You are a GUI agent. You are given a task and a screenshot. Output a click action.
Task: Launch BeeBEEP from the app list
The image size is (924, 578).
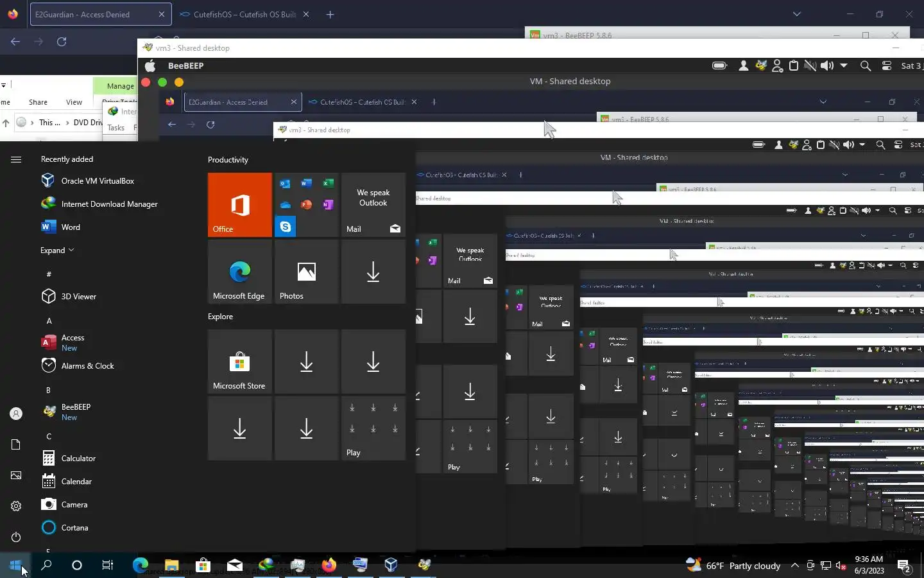point(66,412)
